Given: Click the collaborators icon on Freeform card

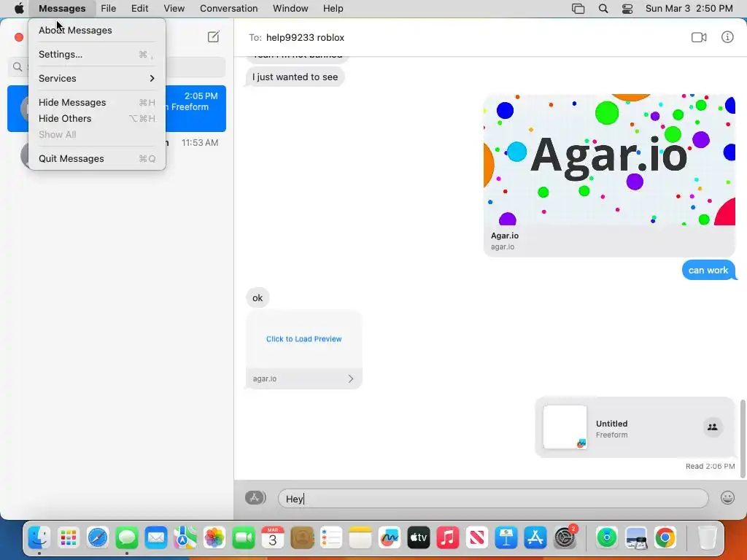Looking at the screenshot, I should pos(713,427).
